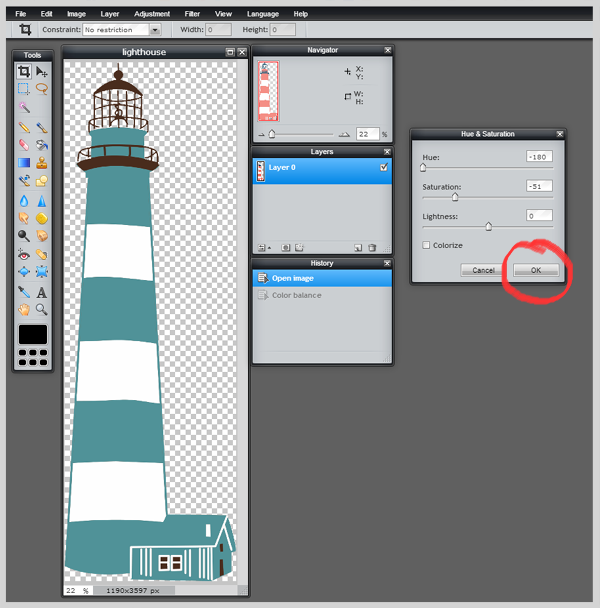The image size is (600, 608).
Task: Cancel the Hue & Saturation dialog
Action: tap(483, 270)
